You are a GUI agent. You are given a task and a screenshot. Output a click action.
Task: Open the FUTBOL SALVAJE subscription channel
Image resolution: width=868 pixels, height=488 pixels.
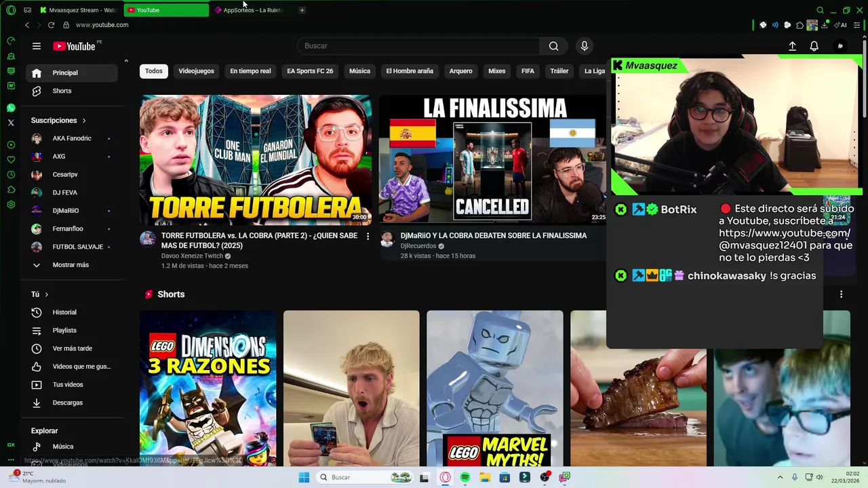(x=72, y=247)
